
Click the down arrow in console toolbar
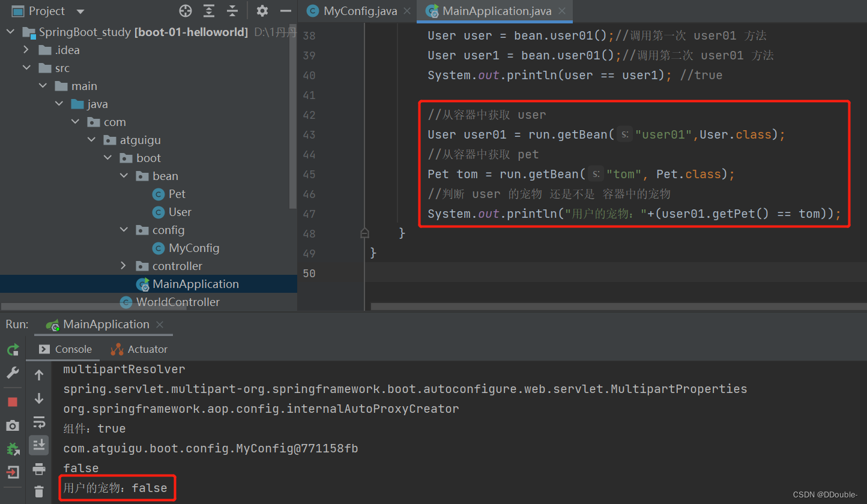pyautogui.click(x=39, y=398)
